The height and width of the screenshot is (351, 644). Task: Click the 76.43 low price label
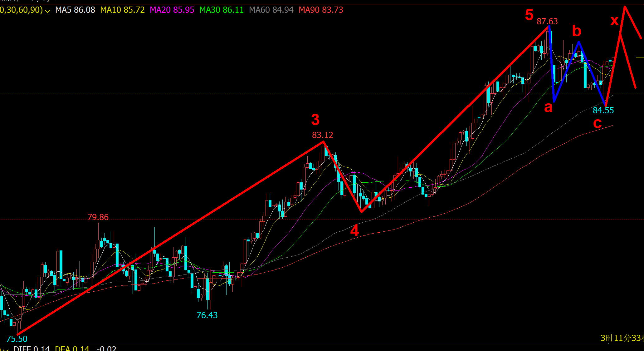click(207, 315)
